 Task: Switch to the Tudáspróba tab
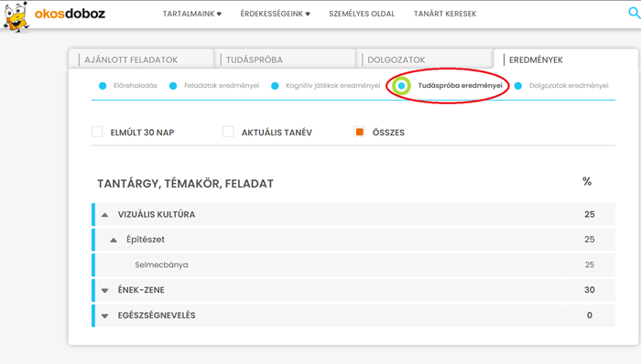(285, 59)
